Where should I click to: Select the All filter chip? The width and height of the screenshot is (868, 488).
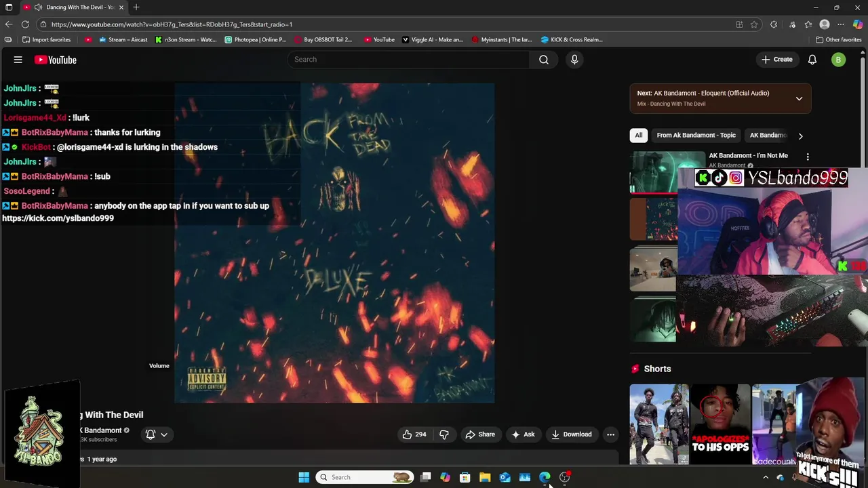click(x=639, y=136)
